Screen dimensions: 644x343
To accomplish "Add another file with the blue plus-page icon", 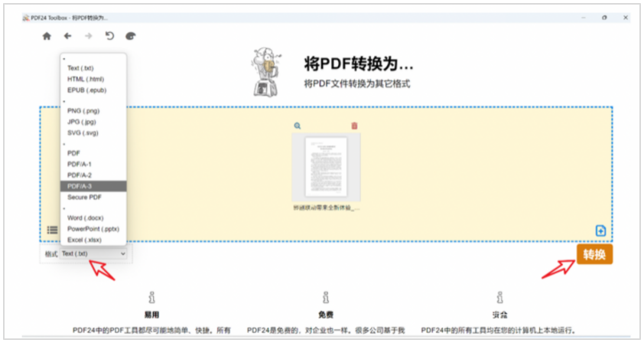I will click(x=600, y=230).
